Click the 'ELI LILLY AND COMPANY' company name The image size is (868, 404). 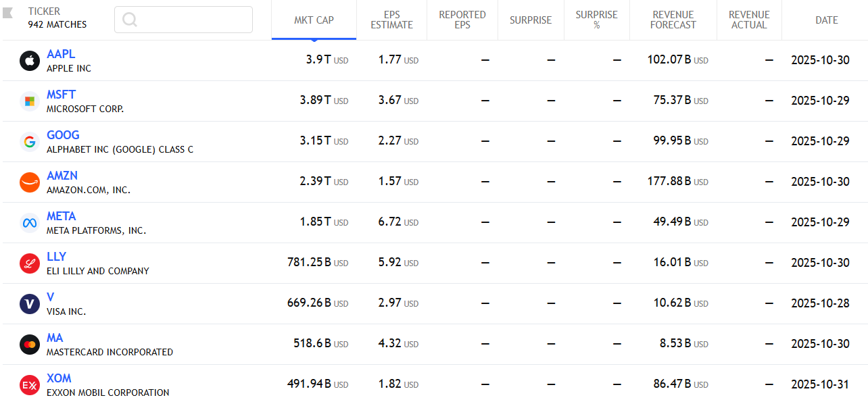coord(98,271)
